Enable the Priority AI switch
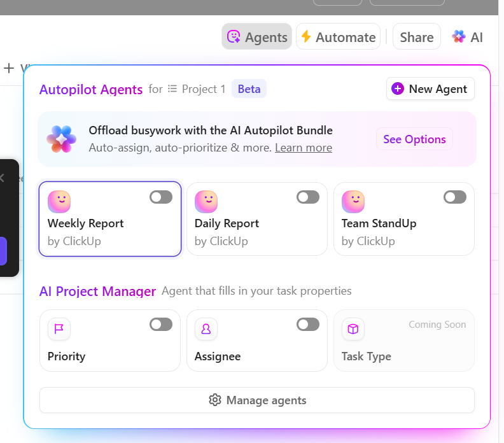Viewport: 504px width, 443px height. [161, 325]
